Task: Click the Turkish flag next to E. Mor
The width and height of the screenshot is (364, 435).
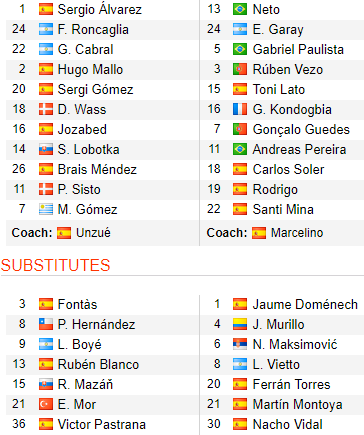Action: pyautogui.click(x=46, y=404)
